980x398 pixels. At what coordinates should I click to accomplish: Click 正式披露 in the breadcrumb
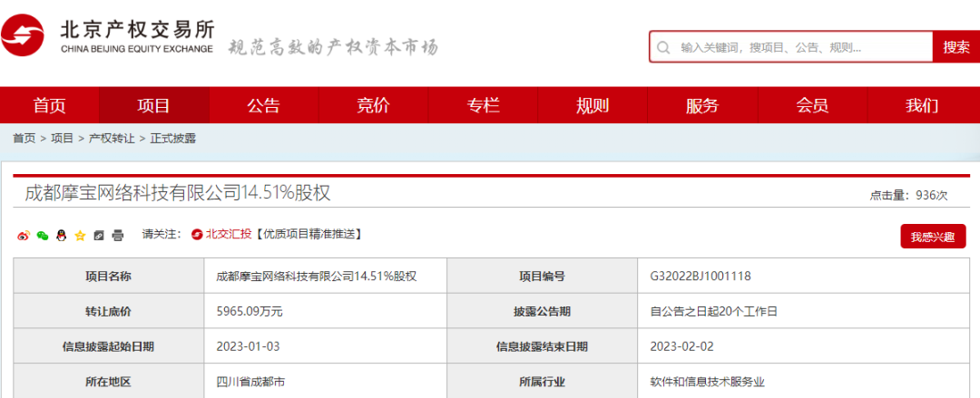point(173,139)
